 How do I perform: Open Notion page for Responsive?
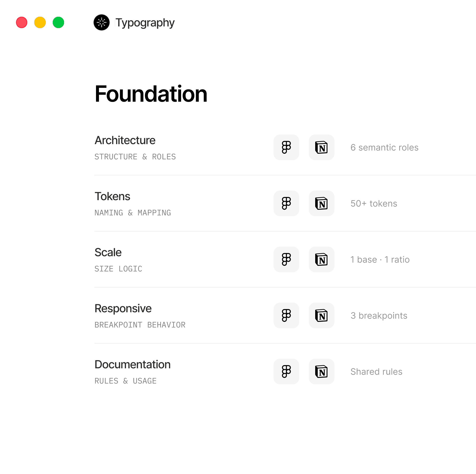(x=321, y=315)
